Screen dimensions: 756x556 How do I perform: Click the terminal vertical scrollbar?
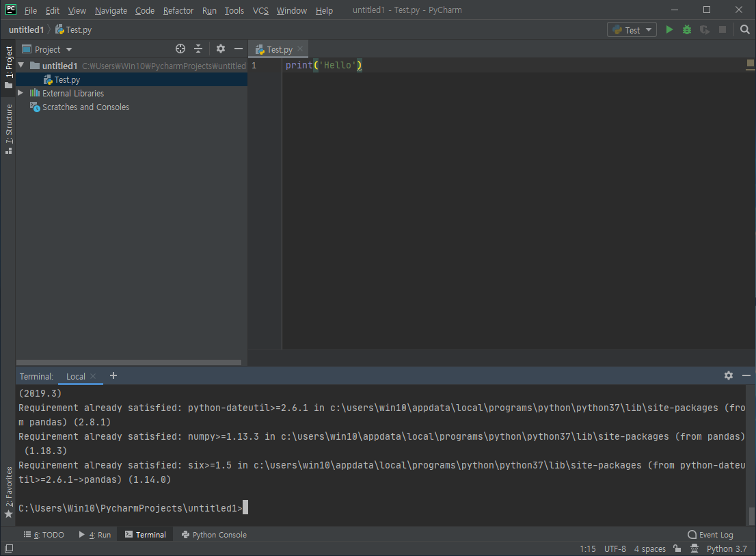click(751, 516)
